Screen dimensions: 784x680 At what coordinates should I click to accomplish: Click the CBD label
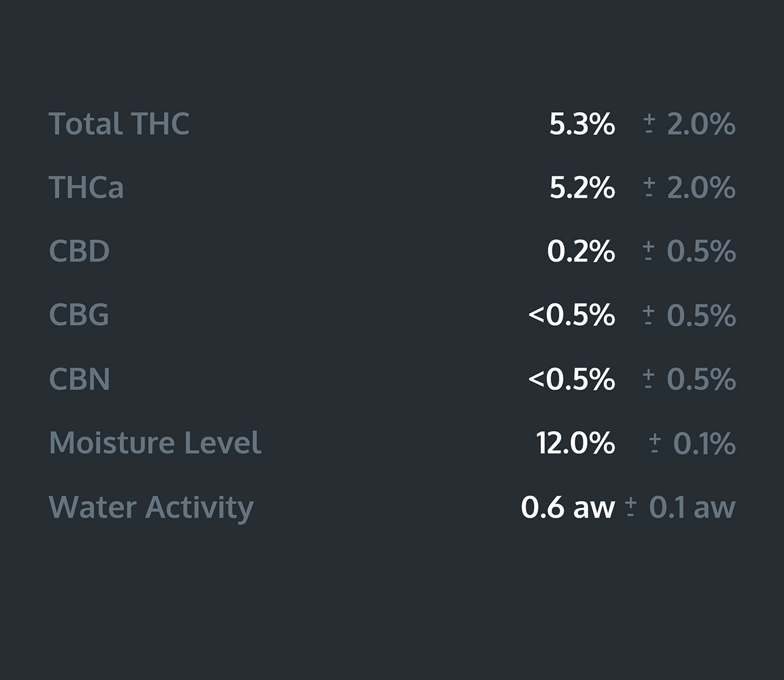79,251
